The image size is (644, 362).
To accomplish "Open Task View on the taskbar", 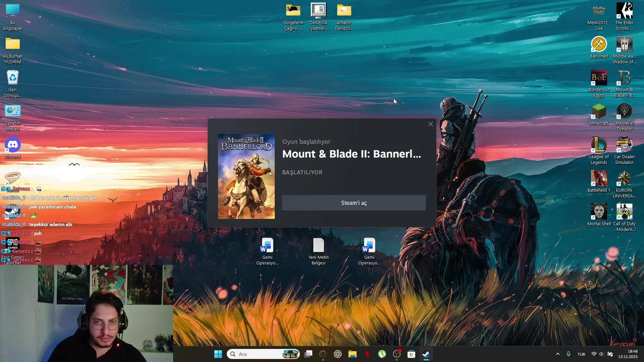I will tap(308, 354).
